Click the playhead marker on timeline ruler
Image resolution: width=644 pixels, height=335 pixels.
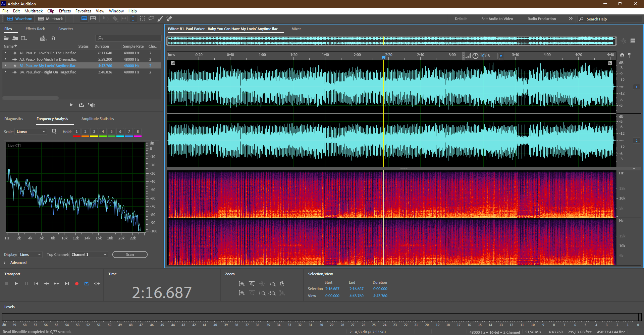point(383,57)
